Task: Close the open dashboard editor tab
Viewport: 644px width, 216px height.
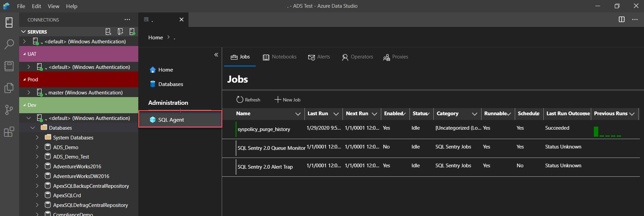Action: (181, 19)
